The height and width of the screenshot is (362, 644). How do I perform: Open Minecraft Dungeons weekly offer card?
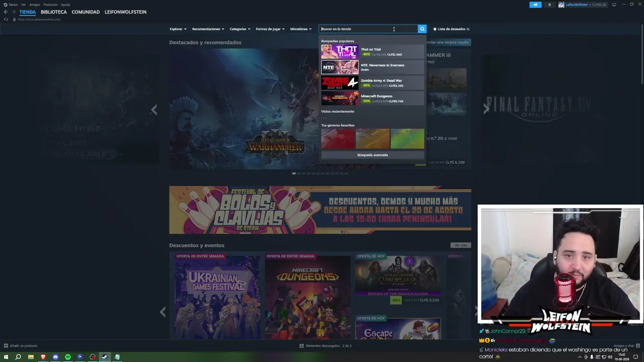[x=307, y=296]
